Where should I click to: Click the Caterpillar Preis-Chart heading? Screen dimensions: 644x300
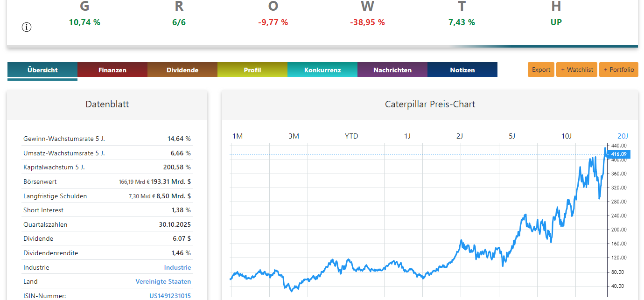point(430,104)
